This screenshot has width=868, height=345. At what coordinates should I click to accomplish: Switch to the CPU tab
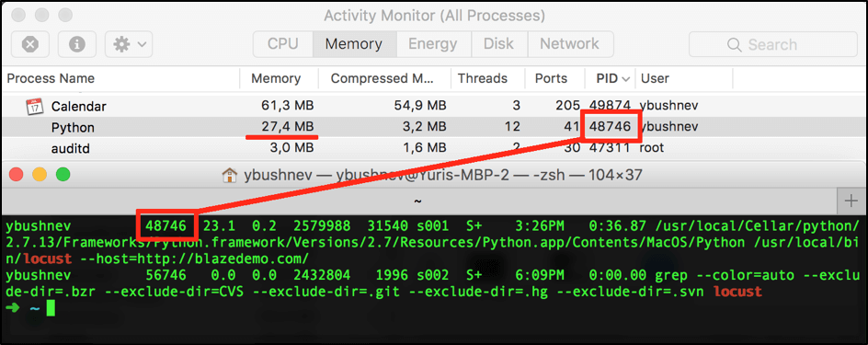point(283,44)
